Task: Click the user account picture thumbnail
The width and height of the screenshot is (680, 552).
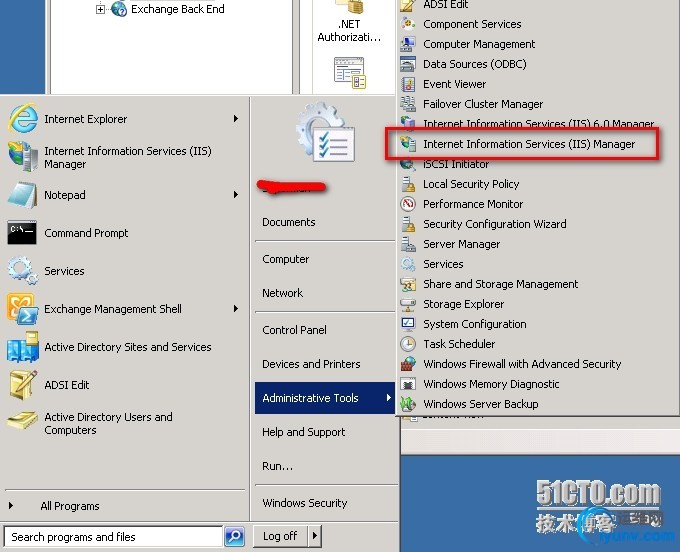Action: coord(327,132)
